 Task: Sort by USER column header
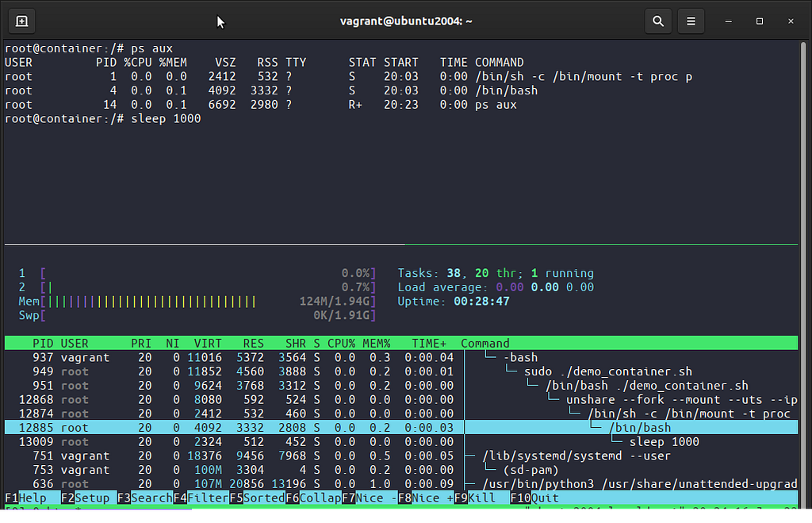point(74,343)
